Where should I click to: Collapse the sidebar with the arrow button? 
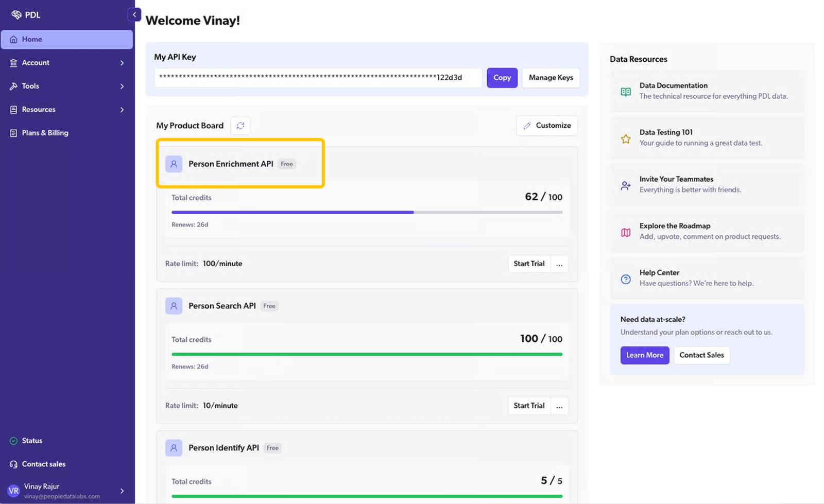pyautogui.click(x=134, y=14)
